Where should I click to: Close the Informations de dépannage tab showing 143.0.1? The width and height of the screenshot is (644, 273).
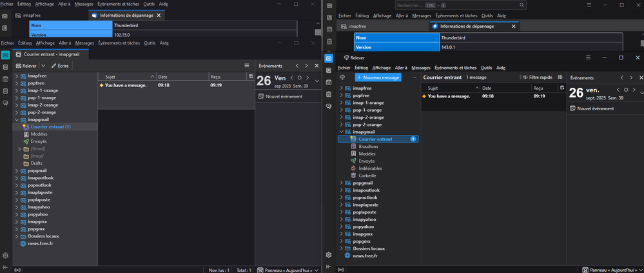click(x=514, y=26)
